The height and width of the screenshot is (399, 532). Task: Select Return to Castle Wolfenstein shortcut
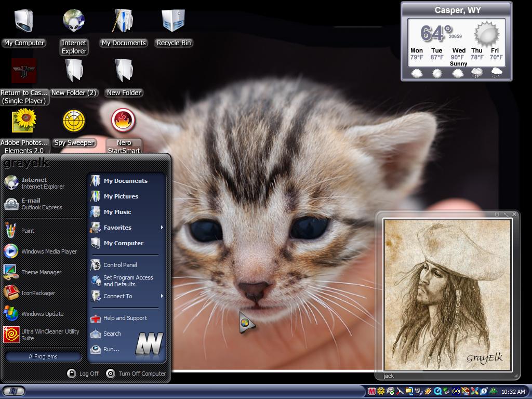point(24,82)
